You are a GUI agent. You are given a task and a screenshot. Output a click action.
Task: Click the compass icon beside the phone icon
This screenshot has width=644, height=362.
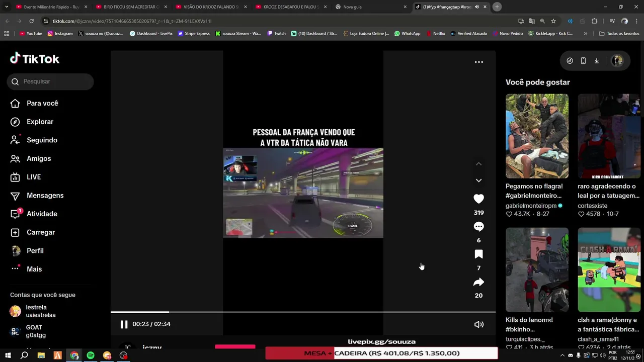[x=570, y=61]
